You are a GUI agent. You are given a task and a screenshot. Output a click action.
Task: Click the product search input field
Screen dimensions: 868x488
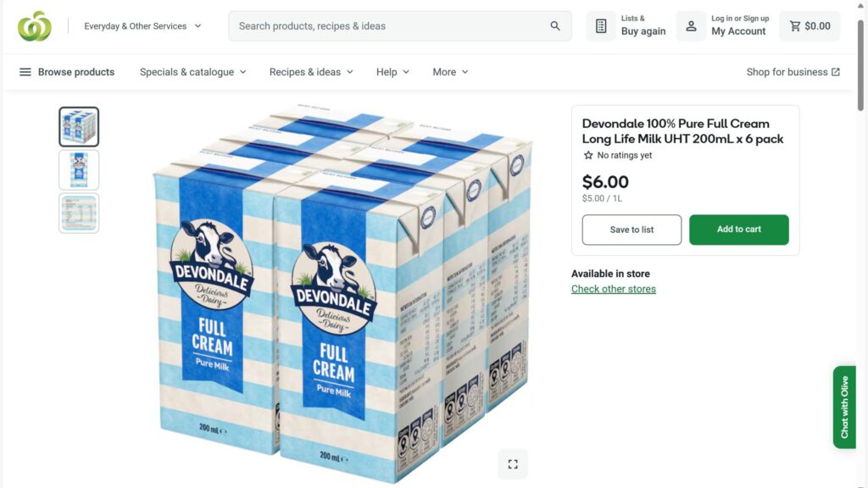pyautogui.click(x=390, y=26)
